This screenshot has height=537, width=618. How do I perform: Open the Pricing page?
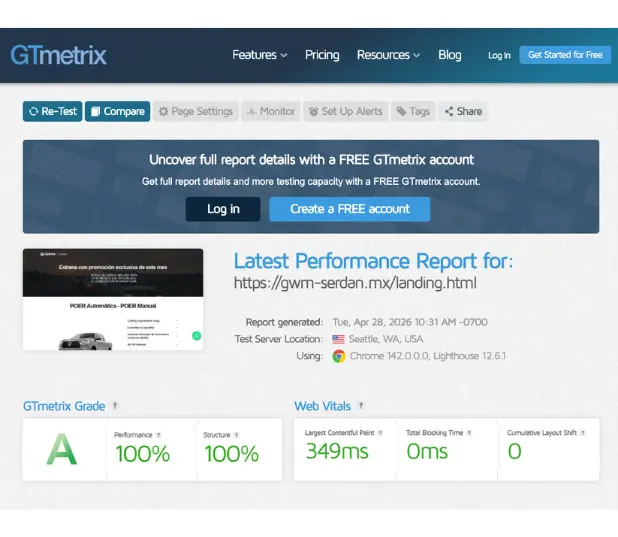pyautogui.click(x=322, y=55)
